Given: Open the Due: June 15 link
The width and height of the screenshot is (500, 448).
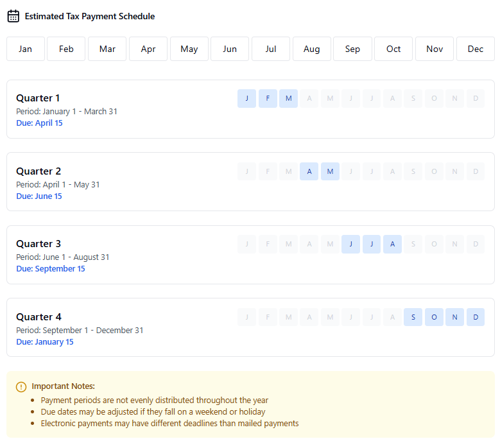Looking at the screenshot, I should [39, 196].
